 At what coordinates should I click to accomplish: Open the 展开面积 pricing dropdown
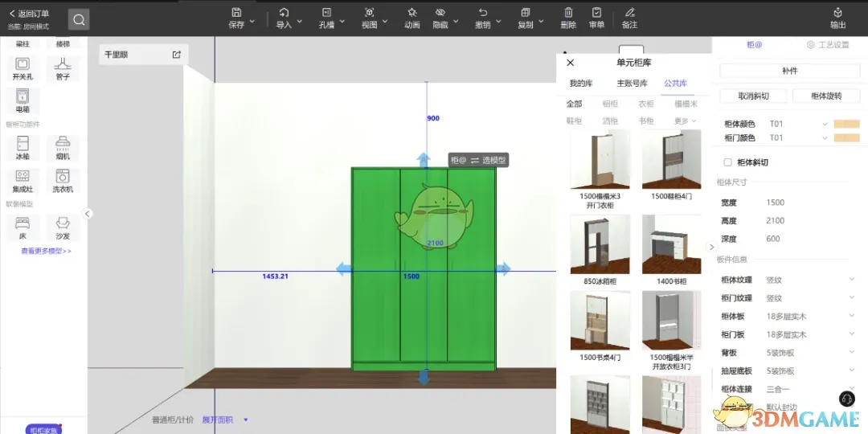pyautogui.click(x=225, y=420)
